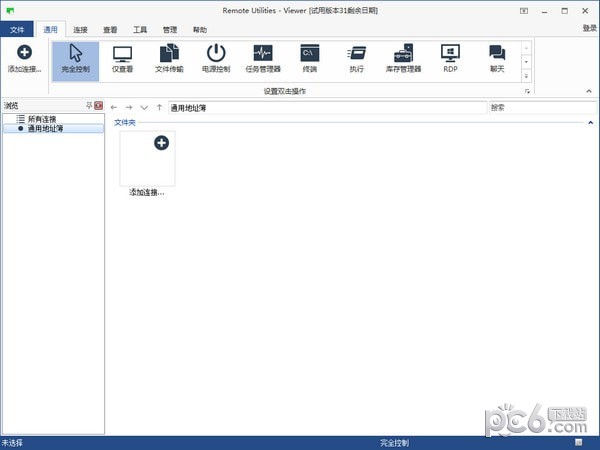Click the 完全控制 status bar text

[x=394, y=443]
